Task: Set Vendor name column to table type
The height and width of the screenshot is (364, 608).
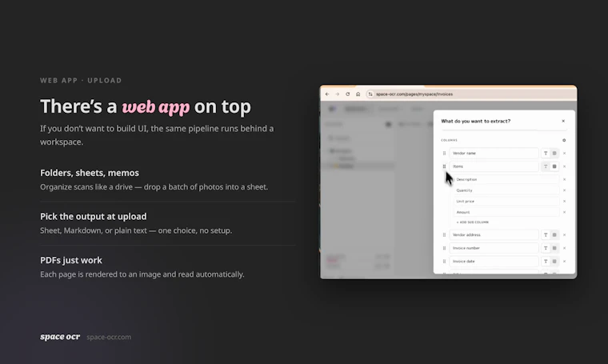Action: click(554, 153)
